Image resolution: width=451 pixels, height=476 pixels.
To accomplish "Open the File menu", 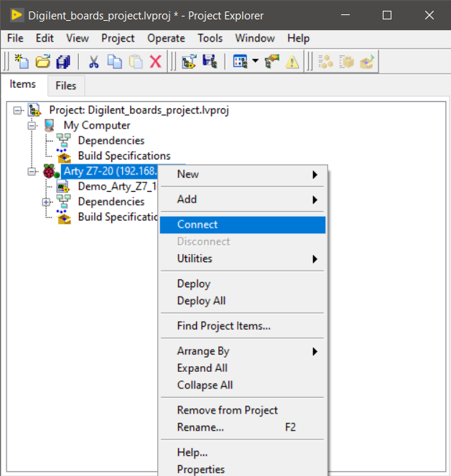I will click(x=15, y=38).
